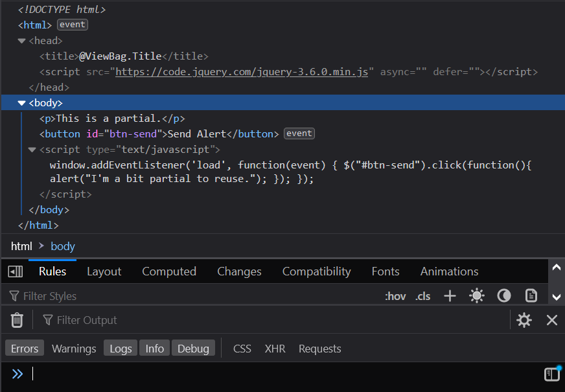Toggle the CSS filter in console
This screenshot has width=565, height=392.
[242, 349]
